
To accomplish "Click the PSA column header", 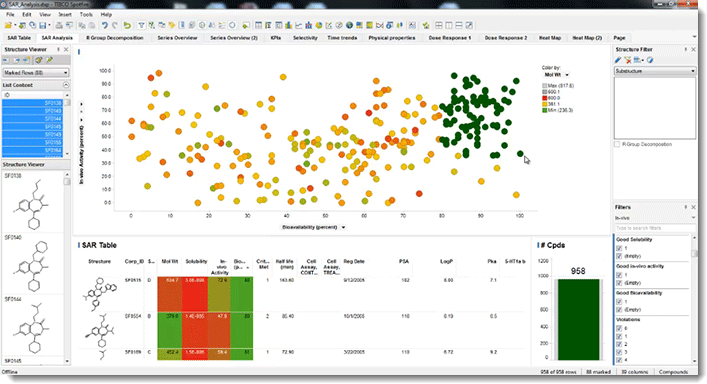I will (404, 261).
